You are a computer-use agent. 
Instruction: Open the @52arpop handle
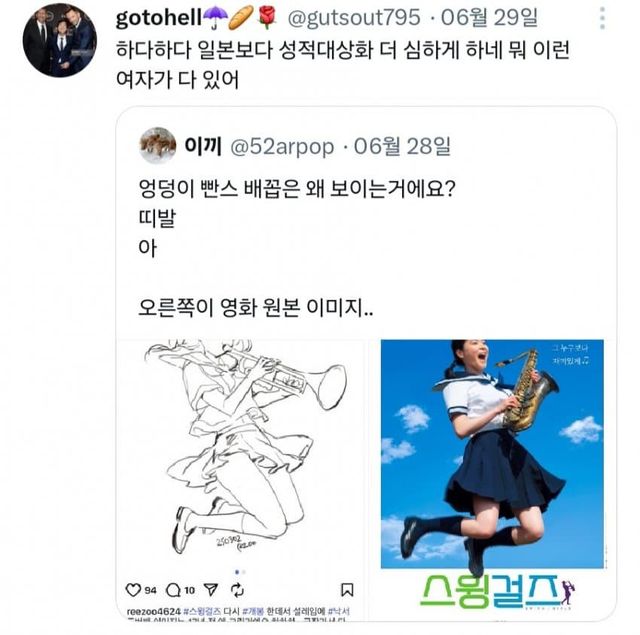[x=282, y=146]
